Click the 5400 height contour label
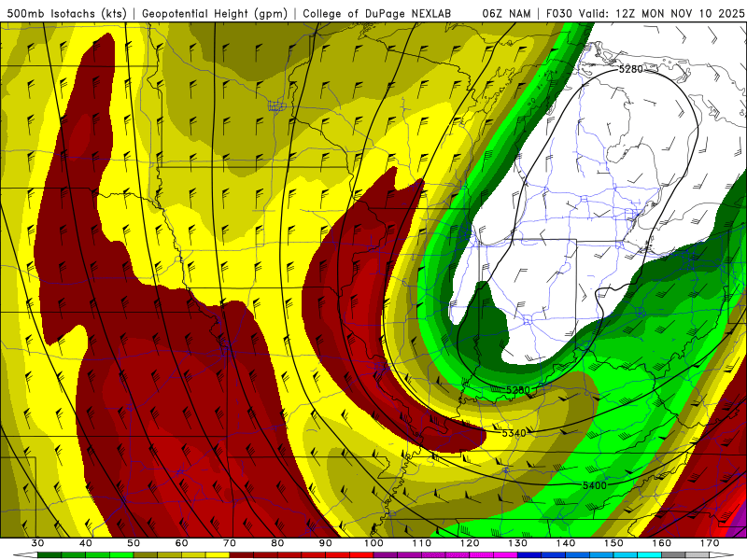This screenshot has width=747, height=560. coord(595,485)
